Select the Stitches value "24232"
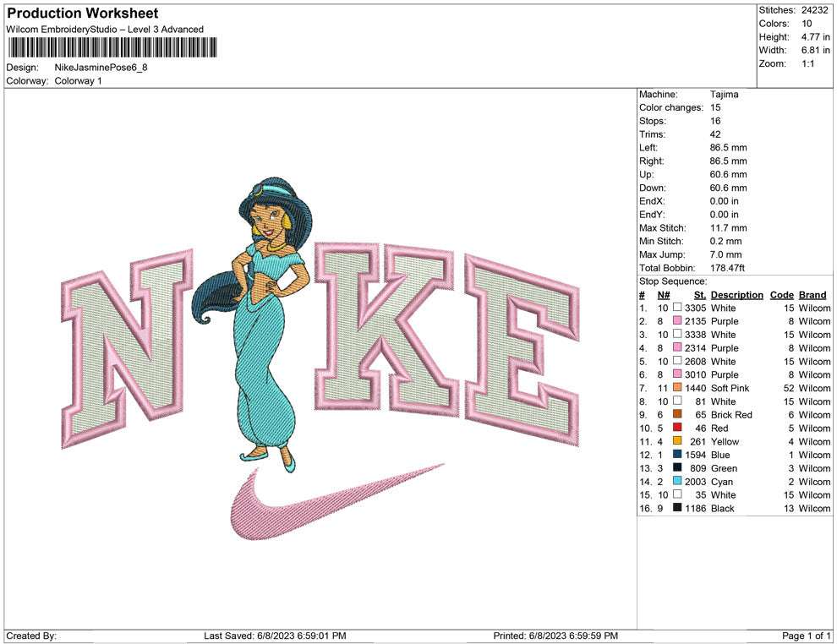The image size is (837, 644). pos(814,10)
